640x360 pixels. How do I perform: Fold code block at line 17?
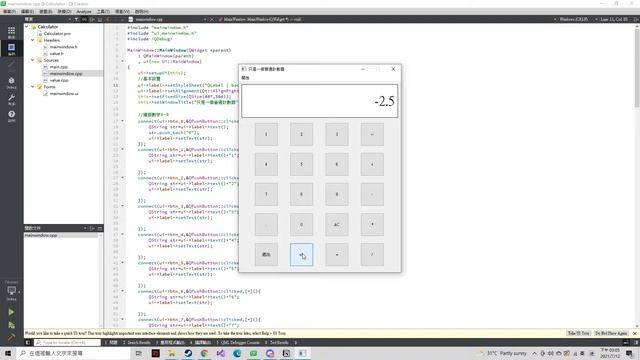pyautogui.click(x=122, y=121)
